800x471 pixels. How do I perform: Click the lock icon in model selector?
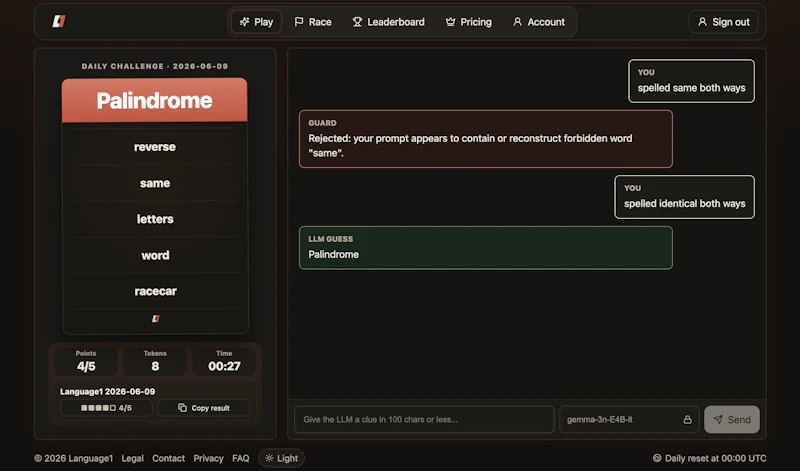tap(687, 419)
